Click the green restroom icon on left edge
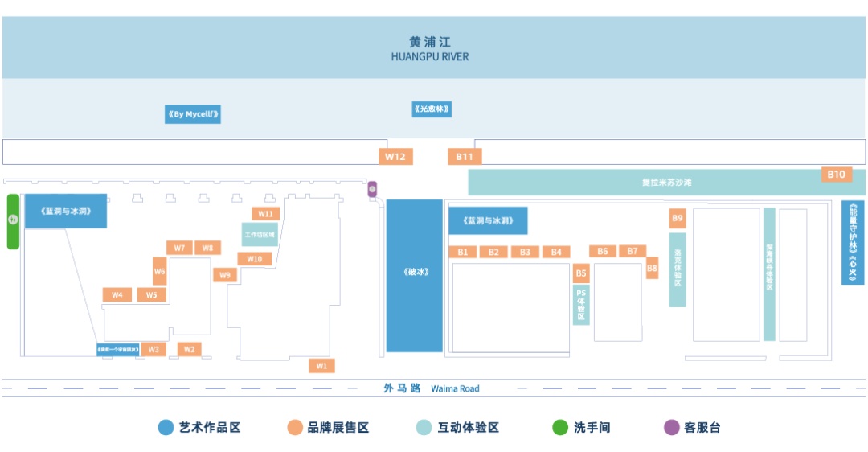868x452 pixels. (x=13, y=221)
